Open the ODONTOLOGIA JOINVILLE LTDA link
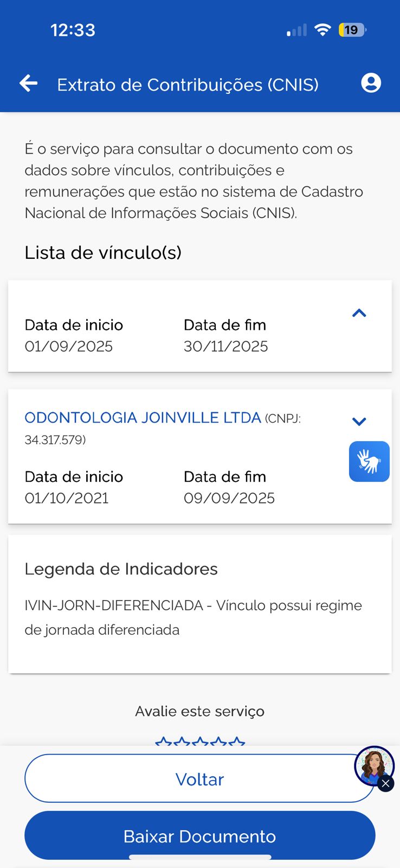The image size is (400, 868). click(143, 418)
